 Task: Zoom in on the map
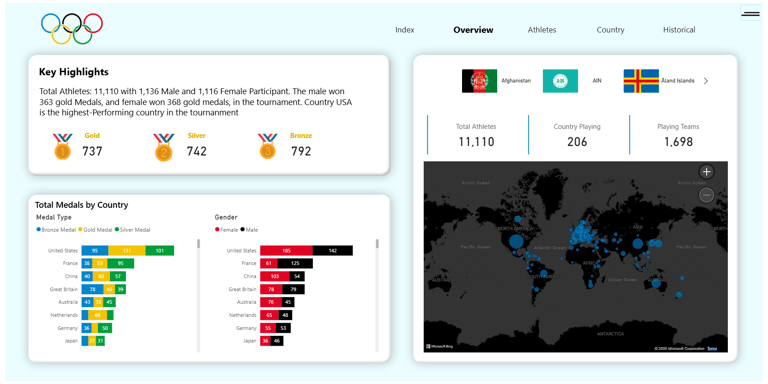pyautogui.click(x=706, y=172)
